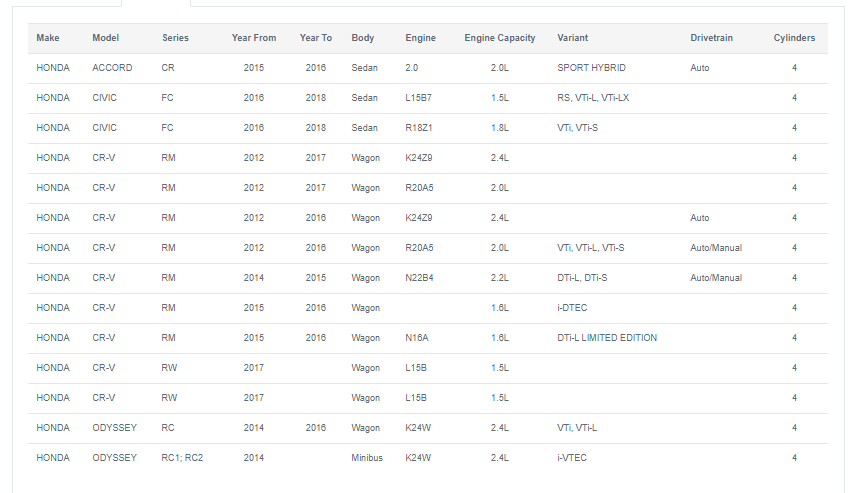Click the DTi-L, DTi-S variant cell

tap(582, 278)
